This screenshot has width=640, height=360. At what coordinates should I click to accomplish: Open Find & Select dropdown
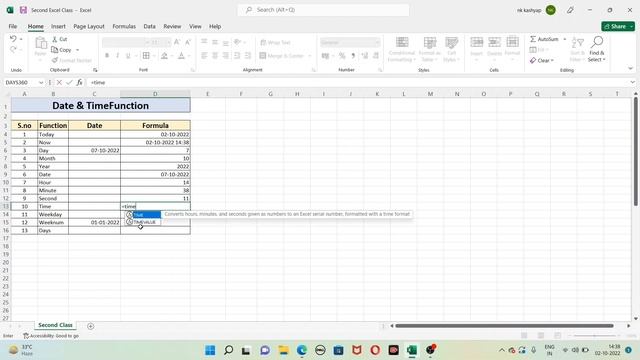[x=597, y=49]
